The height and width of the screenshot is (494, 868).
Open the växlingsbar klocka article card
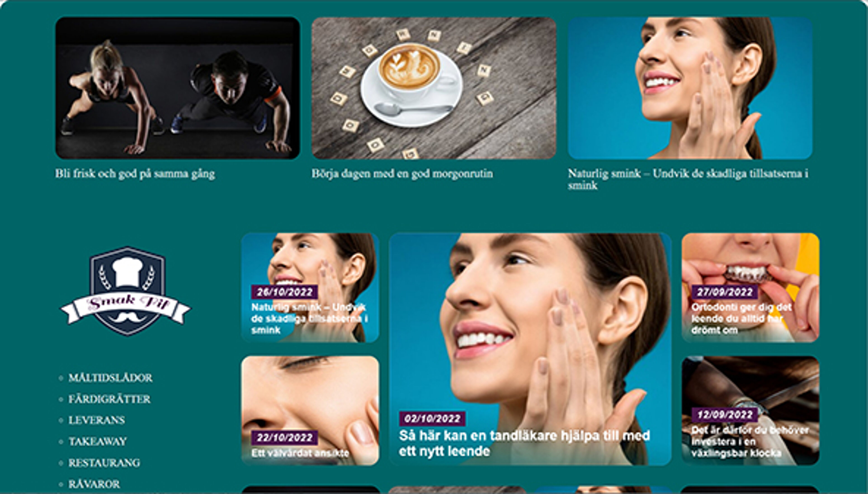(x=750, y=411)
